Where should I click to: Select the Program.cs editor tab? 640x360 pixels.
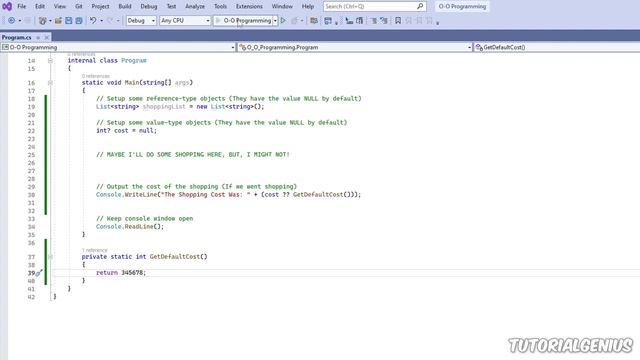16,38
